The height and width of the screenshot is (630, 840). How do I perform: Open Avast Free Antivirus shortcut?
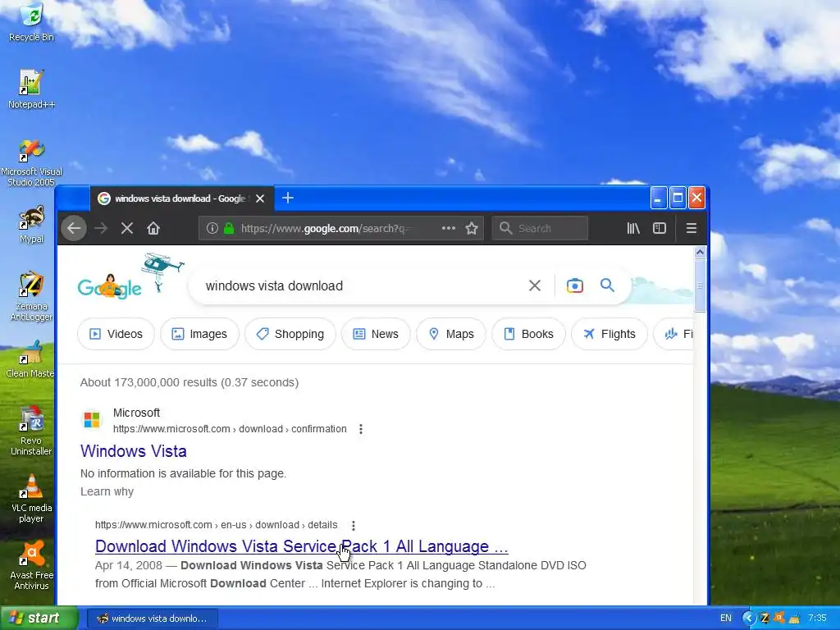(x=31, y=566)
